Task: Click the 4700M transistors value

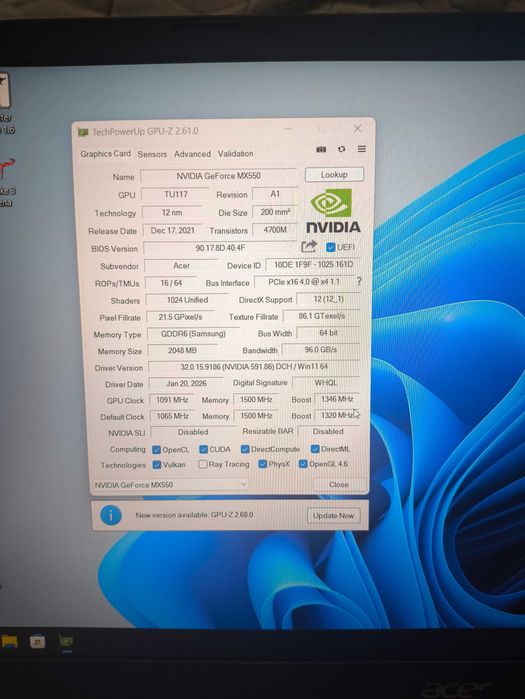Action: [275, 230]
